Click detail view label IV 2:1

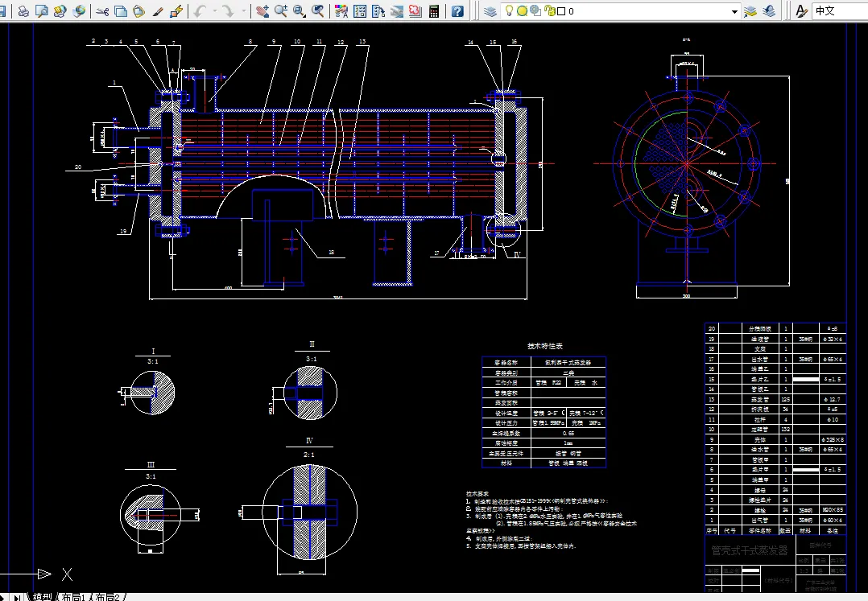click(x=309, y=447)
